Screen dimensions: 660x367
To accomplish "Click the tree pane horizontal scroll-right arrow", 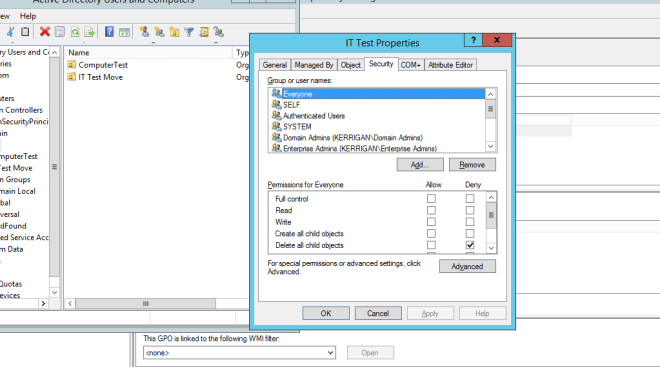I will [x=43, y=303].
